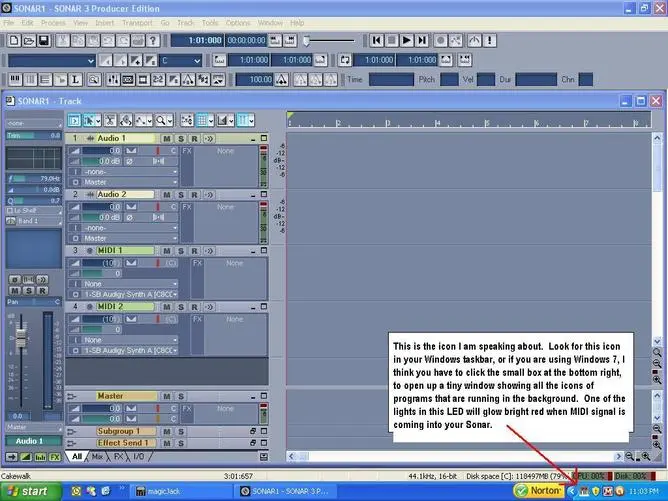Open the Select tool options arrow
Screen dimensions: 668x501
[98, 121]
